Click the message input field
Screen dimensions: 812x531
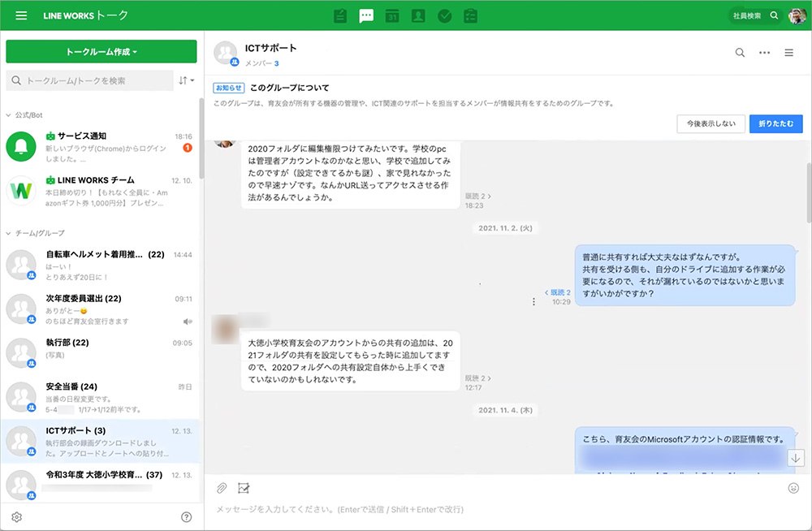[487, 510]
